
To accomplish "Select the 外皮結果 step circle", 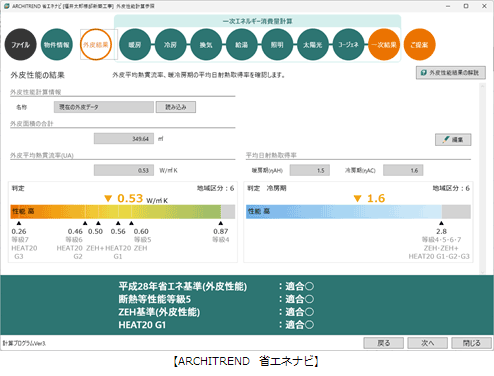I will [x=96, y=44].
